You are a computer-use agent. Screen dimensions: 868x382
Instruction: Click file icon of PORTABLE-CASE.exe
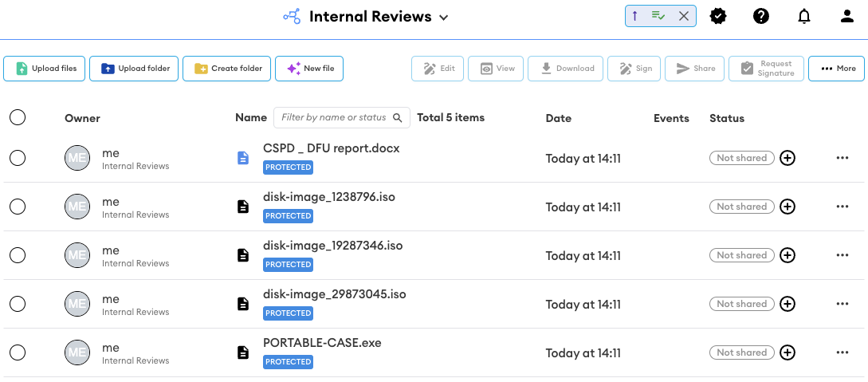pos(243,353)
